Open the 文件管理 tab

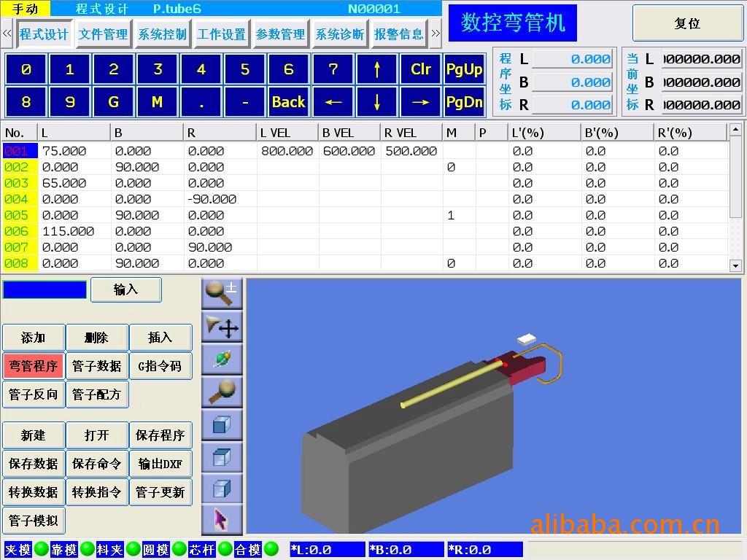(103, 34)
